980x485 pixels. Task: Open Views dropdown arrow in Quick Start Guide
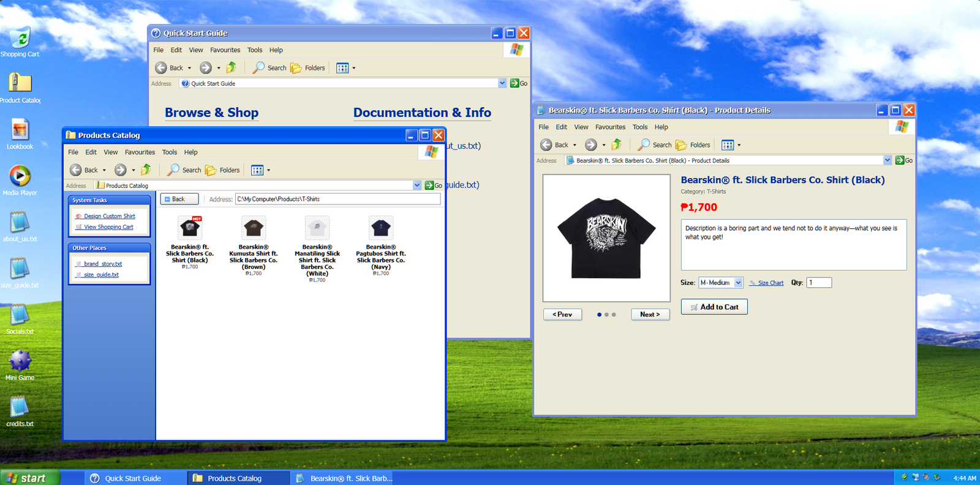(x=354, y=68)
